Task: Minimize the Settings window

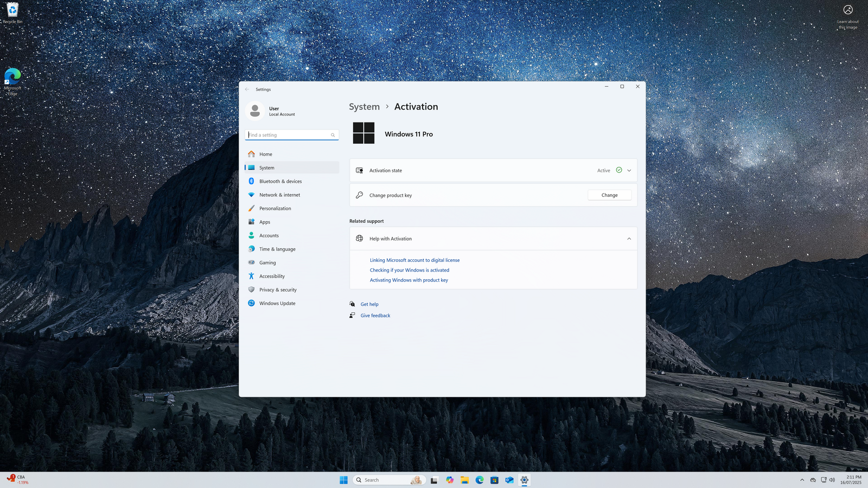Action: click(x=607, y=86)
